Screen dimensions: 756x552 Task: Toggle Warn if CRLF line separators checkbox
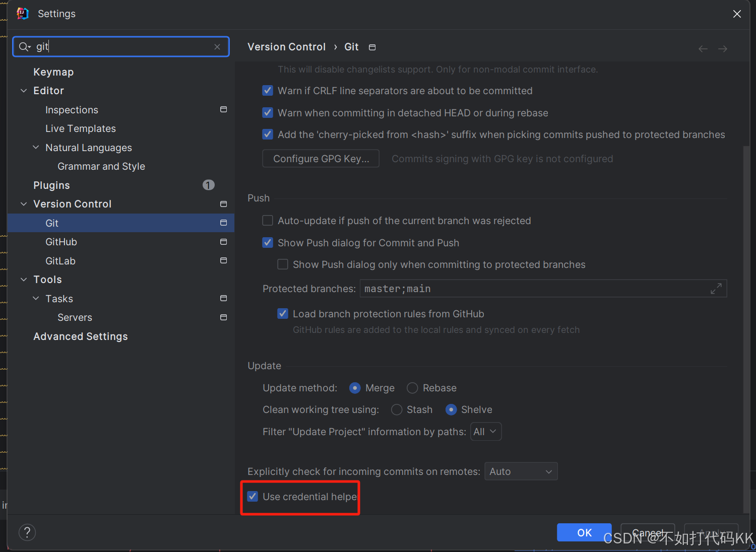click(268, 91)
